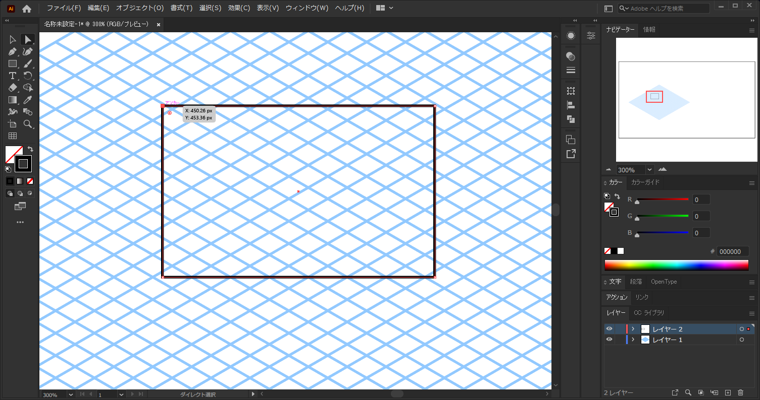Select the Eyedropper tool
This screenshot has height=400, width=760.
[28, 100]
